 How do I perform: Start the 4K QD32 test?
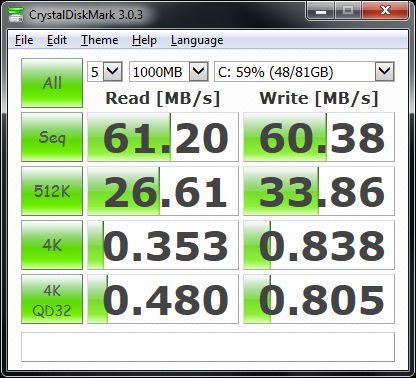[52, 299]
